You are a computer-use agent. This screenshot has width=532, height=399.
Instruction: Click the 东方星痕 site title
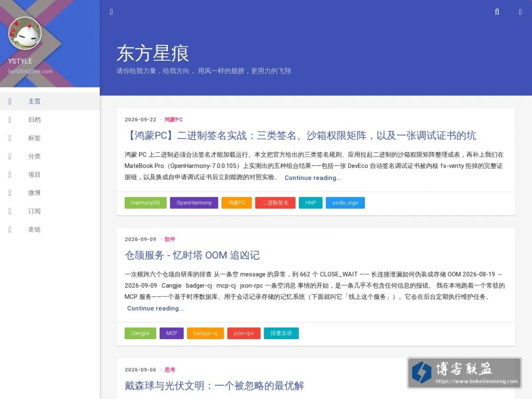click(153, 53)
